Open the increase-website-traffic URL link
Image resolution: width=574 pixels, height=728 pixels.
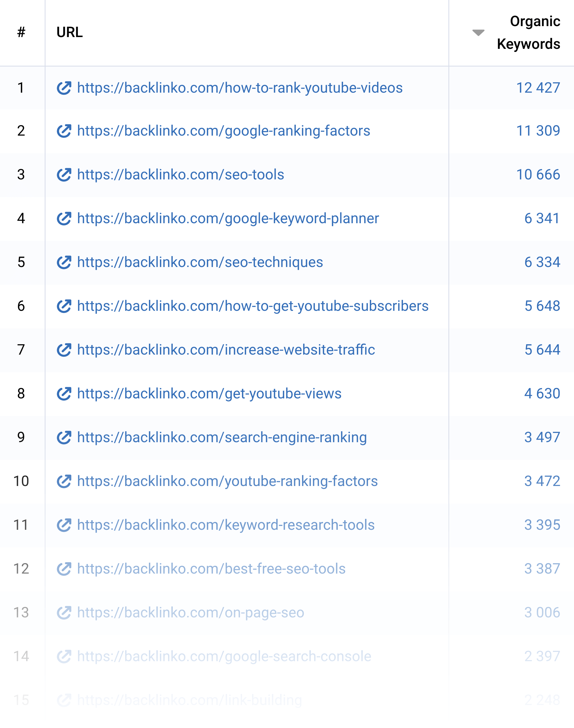click(226, 350)
